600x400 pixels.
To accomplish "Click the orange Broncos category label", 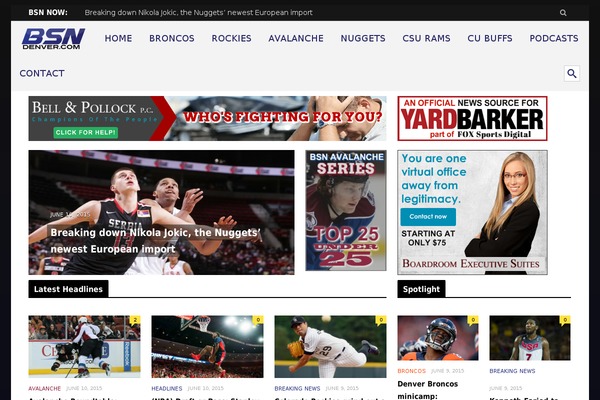I will point(411,371).
